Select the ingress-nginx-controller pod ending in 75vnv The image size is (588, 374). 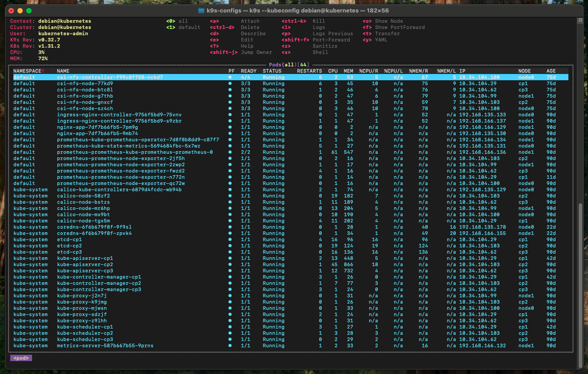(x=119, y=115)
